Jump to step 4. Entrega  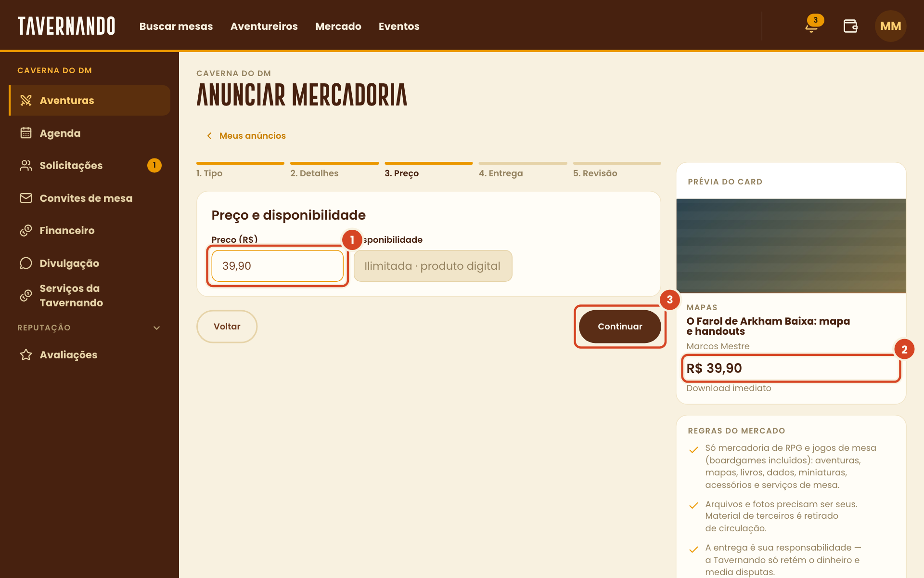click(523, 171)
